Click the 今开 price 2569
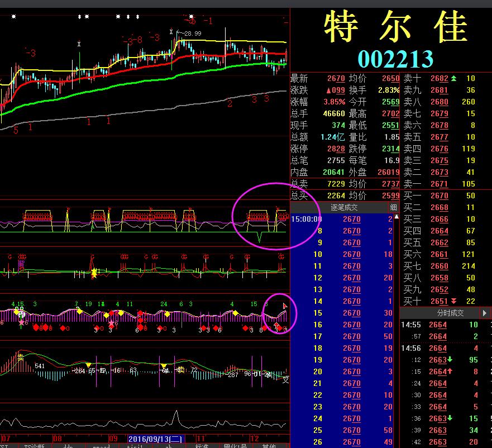Viewport: 492px width, 448px height. point(391,102)
